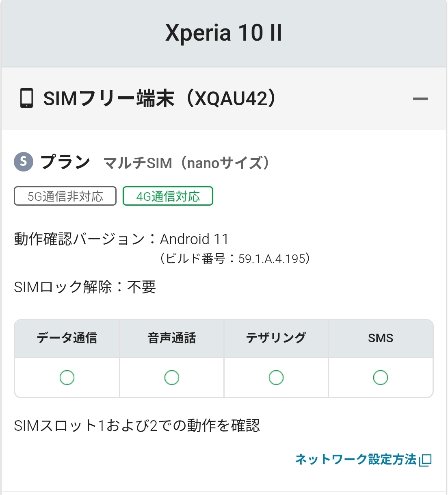This screenshot has width=448, height=495.
Task: Click the SIMフリー端末（XQAU42）heading text
Action: [x=160, y=99]
